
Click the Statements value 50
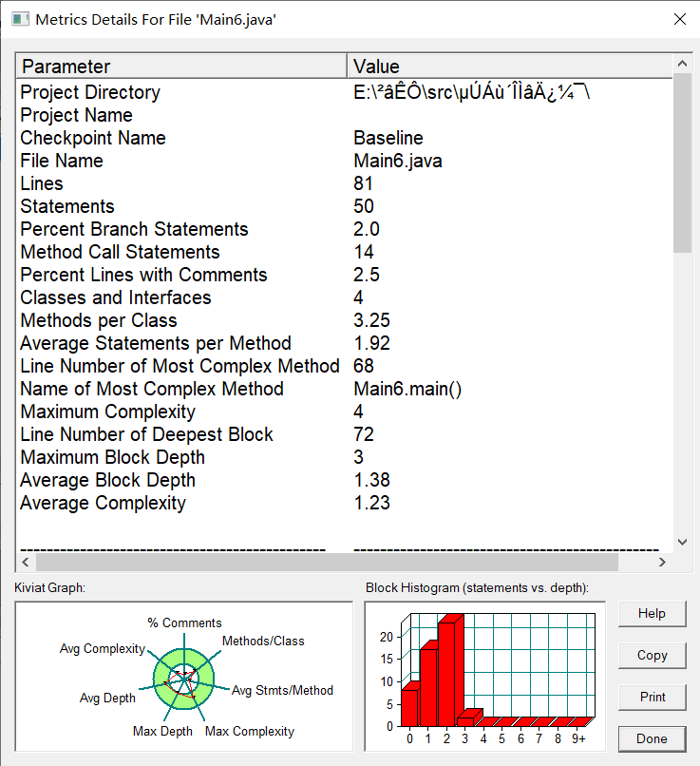pyautogui.click(x=364, y=206)
